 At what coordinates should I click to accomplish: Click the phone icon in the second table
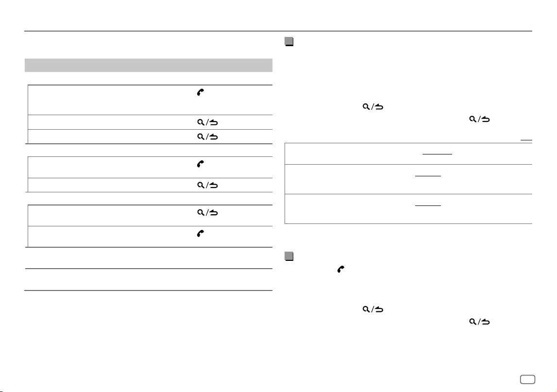tap(201, 164)
